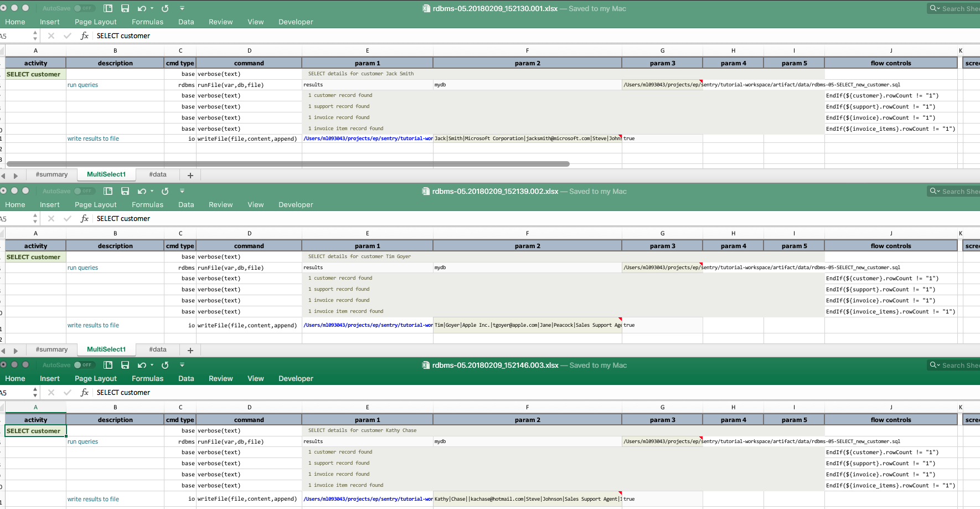This screenshot has height=509, width=980.
Task: Open the Developer tab in the 003.xlsx window
Action: coord(296,378)
